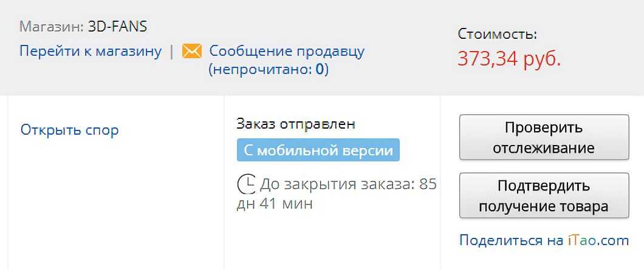Click the orange envelope message icon
Screen dimensions: 644x270
click(x=191, y=51)
